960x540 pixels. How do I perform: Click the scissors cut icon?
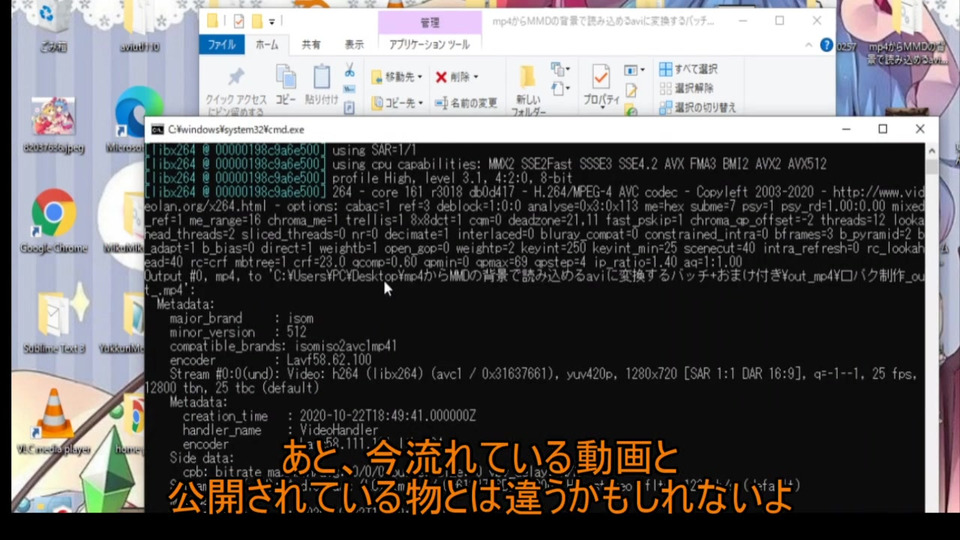350,70
